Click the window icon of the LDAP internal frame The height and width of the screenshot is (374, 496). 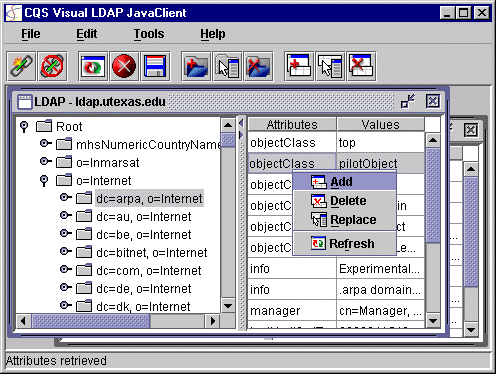24,102
